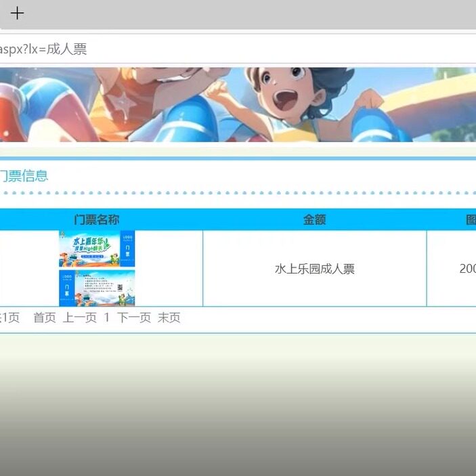
Task: Click the 门票名称 column header
Action: tap(97, 219)
